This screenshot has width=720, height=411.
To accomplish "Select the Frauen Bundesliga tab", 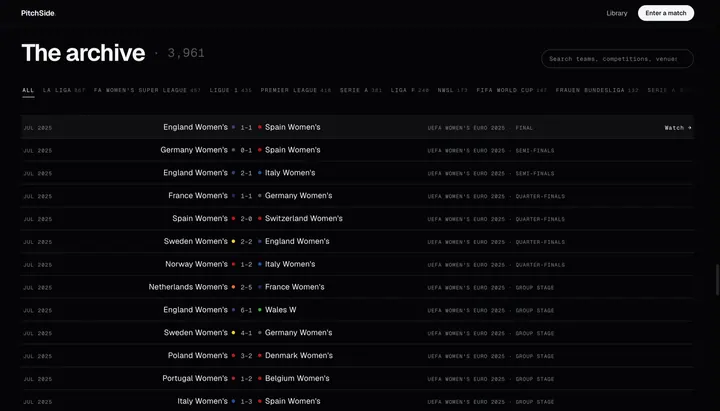I will point(597,90).
